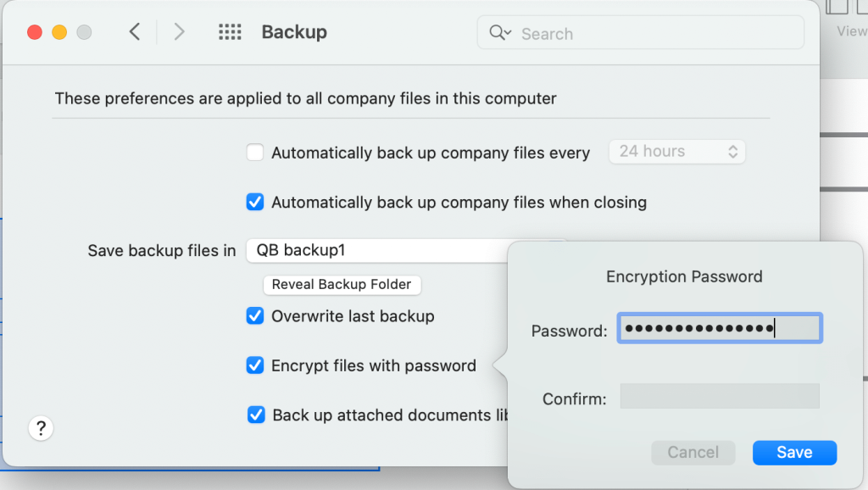Uncheck automatic backup when closing
The height and width of the screenshot is (490, 868).
[x=254, y=202]
